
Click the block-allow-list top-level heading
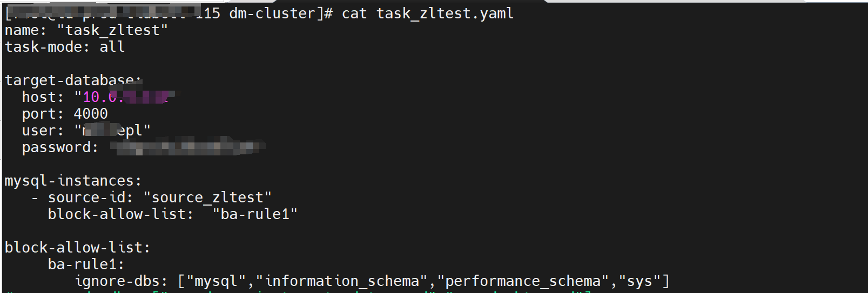coord(77,248)
